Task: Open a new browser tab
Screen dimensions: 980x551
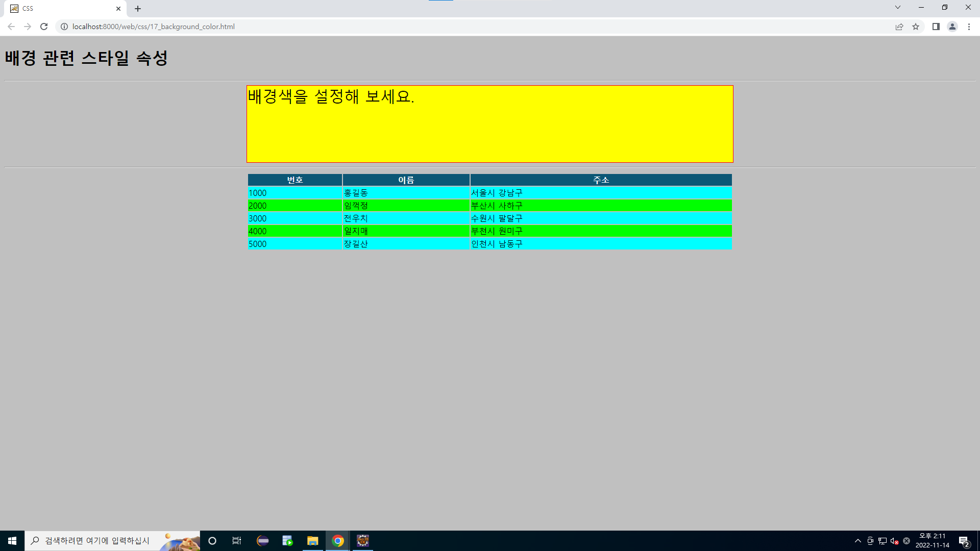Action: pos(138,9)
